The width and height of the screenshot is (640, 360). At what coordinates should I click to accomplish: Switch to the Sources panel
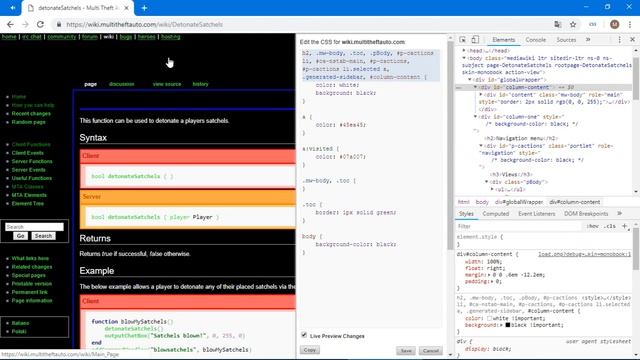[x=566, y=40]
